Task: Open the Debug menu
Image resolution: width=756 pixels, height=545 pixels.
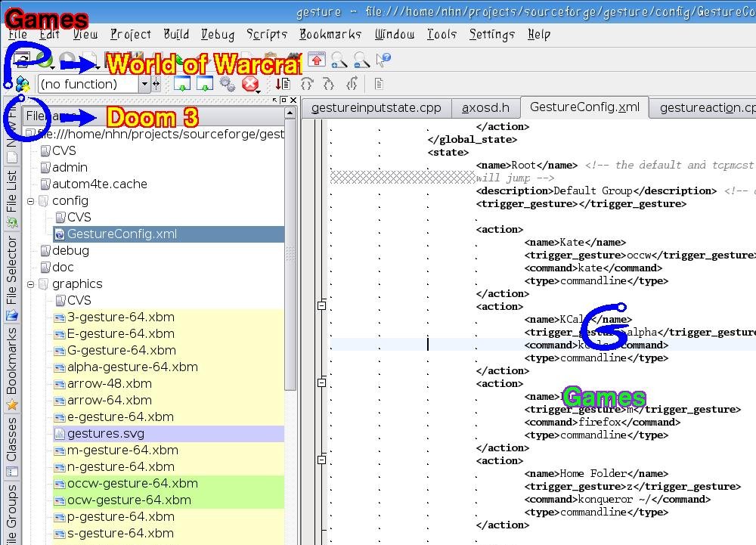Action: click(x=218, y=34)
